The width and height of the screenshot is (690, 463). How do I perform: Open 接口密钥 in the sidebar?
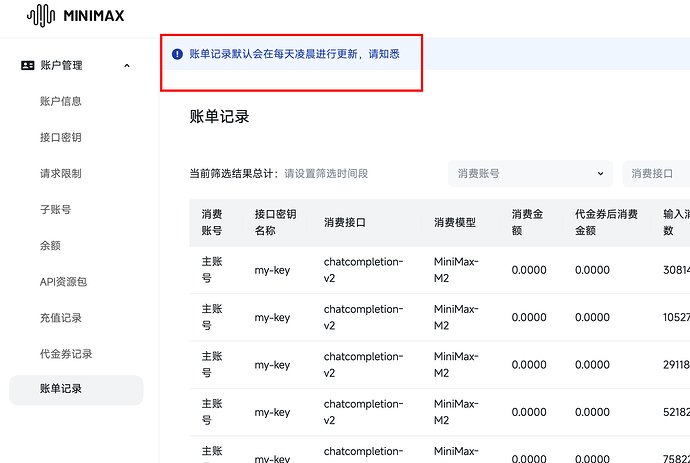click(61, 137)
